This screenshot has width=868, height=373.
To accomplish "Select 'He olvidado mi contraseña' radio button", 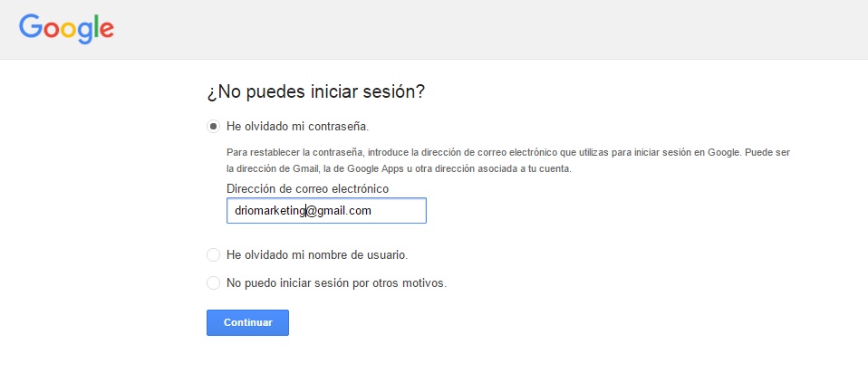I will click(213, 126).
